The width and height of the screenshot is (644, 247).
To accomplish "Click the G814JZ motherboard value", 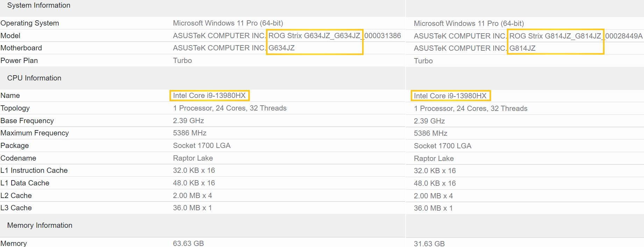I will click(x=522, y=48).
